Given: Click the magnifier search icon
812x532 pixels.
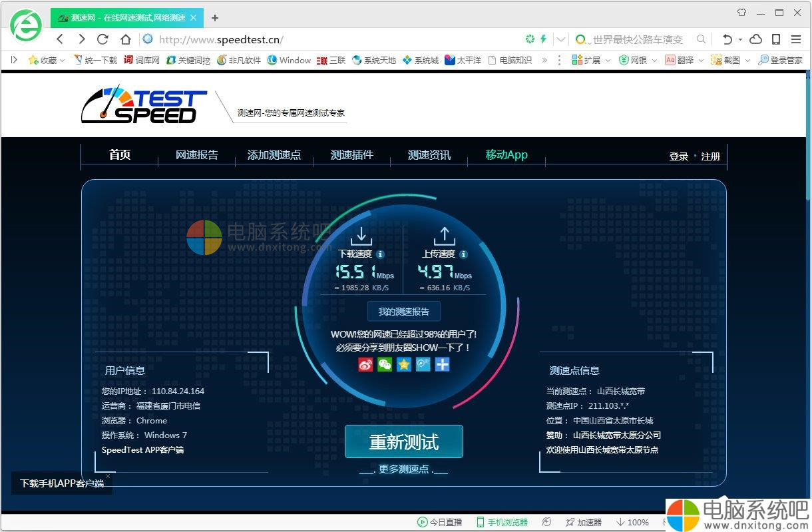Looking at the screenshot, I should pyautogui.click(x=701, y=39).
